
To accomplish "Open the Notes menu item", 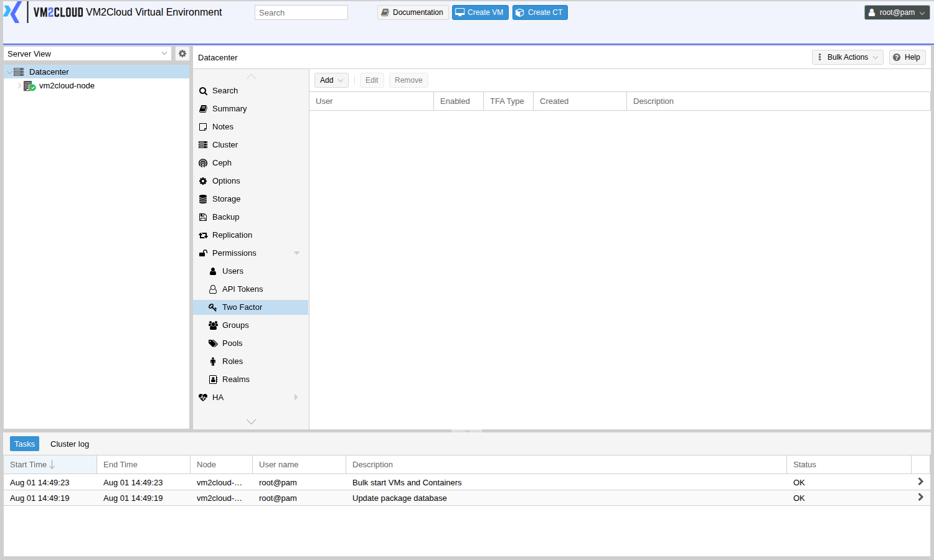I will pos(250,127).
